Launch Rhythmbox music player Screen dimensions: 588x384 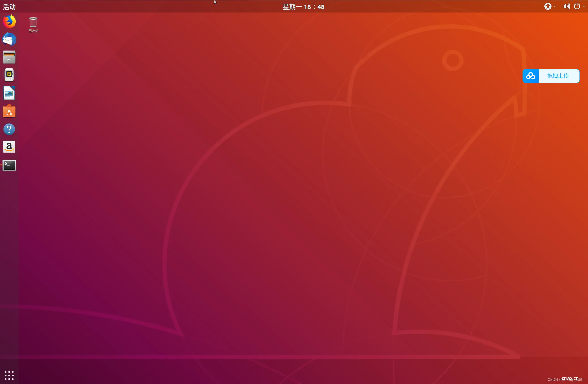(9, 75)
